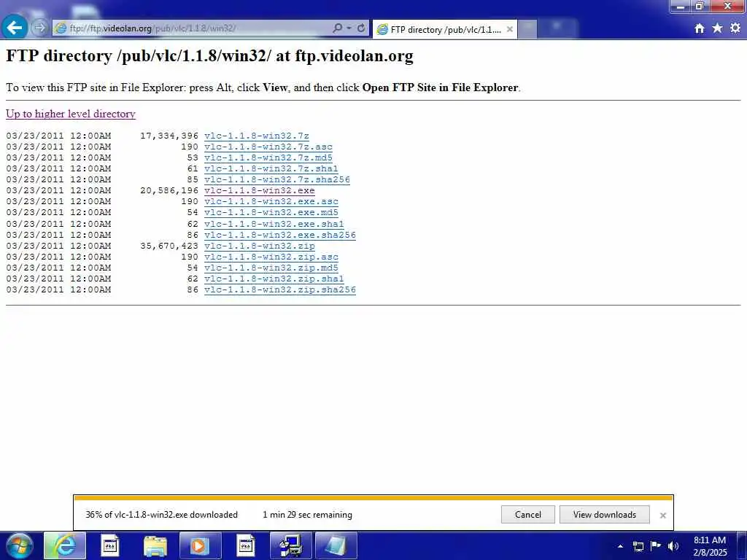Click the volume speaker tray icon
Screen dimensions: 747x560
tap(673, 546)
